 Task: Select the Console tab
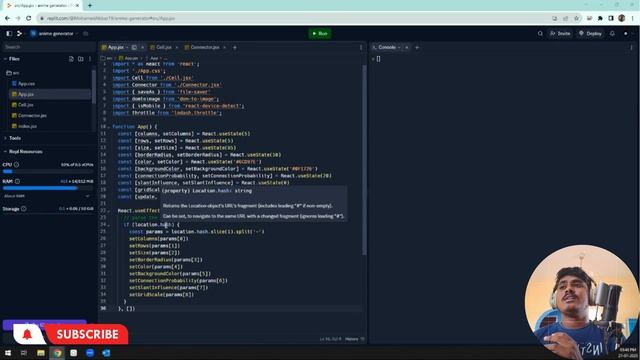[386, 47]
